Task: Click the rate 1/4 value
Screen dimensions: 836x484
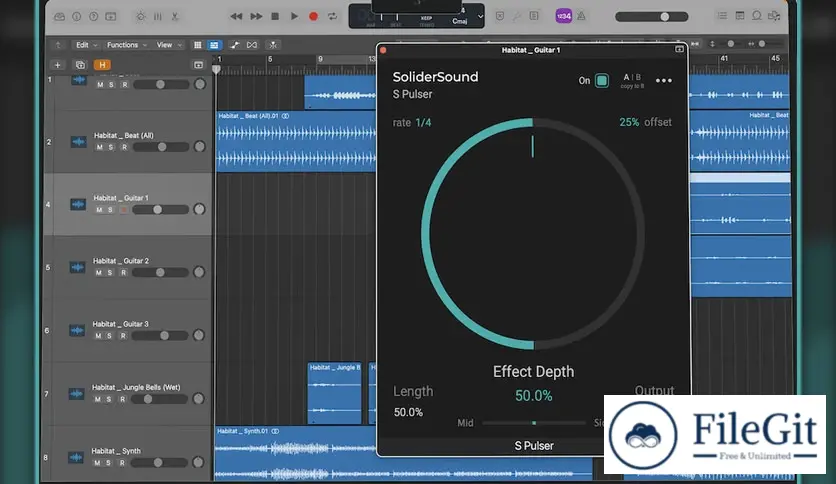Action: pos(423,123)
